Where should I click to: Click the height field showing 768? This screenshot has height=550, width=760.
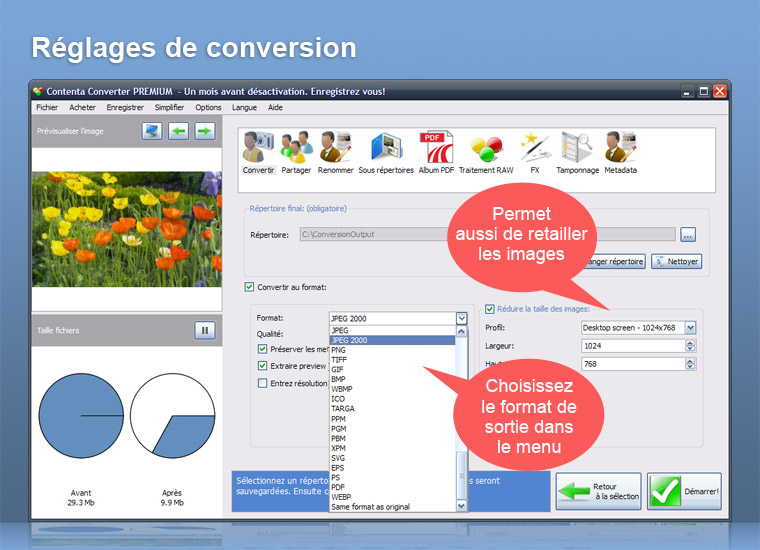(633, 364)
